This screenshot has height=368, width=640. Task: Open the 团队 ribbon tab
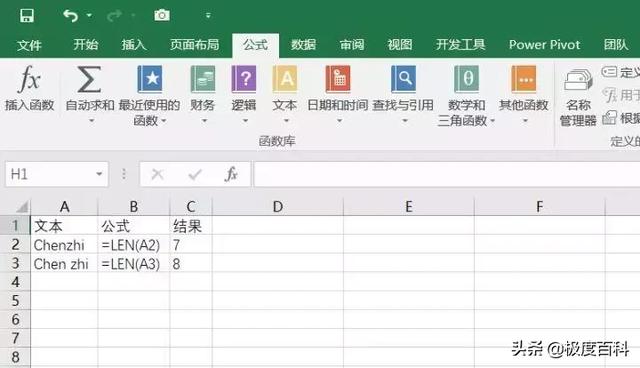[x=616, y=44]
